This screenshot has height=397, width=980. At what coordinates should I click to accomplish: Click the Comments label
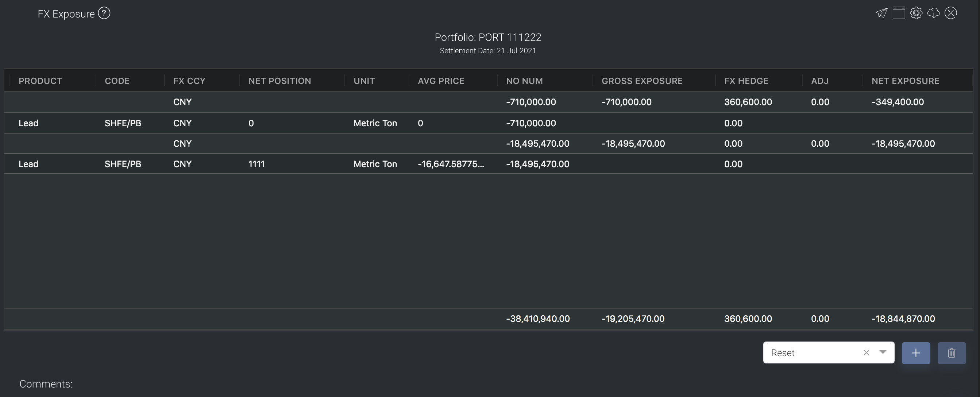pos(46,383)
